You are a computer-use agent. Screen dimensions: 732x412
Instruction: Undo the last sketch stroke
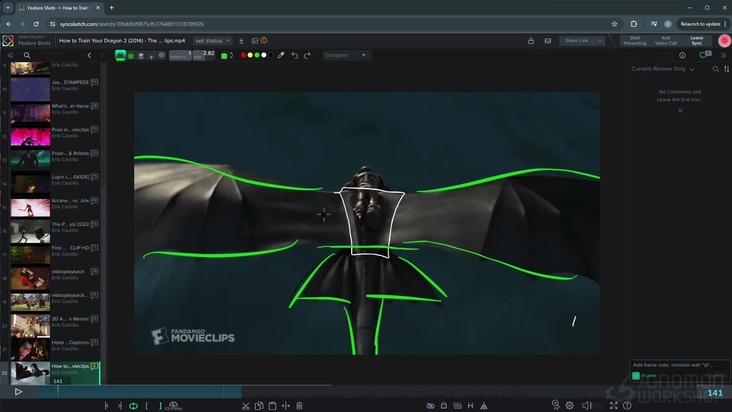click(295, 55)
